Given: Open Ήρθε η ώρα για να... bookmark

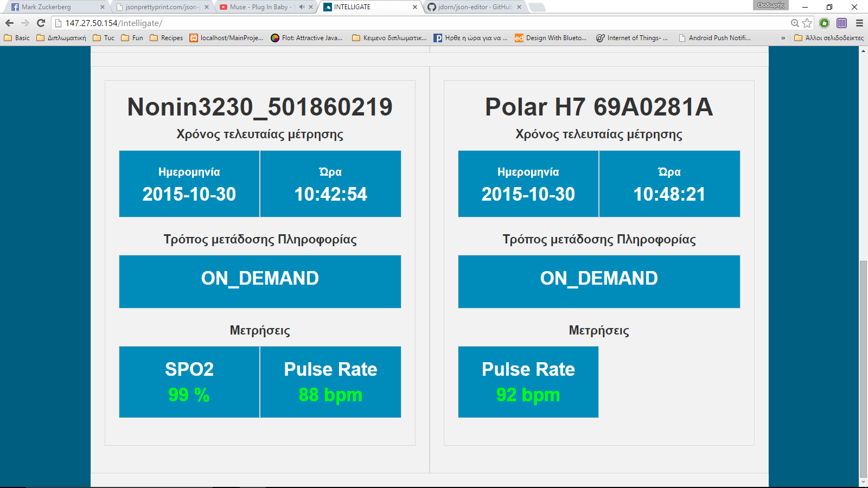Looking at the screenshot, I should coord(471,38).
